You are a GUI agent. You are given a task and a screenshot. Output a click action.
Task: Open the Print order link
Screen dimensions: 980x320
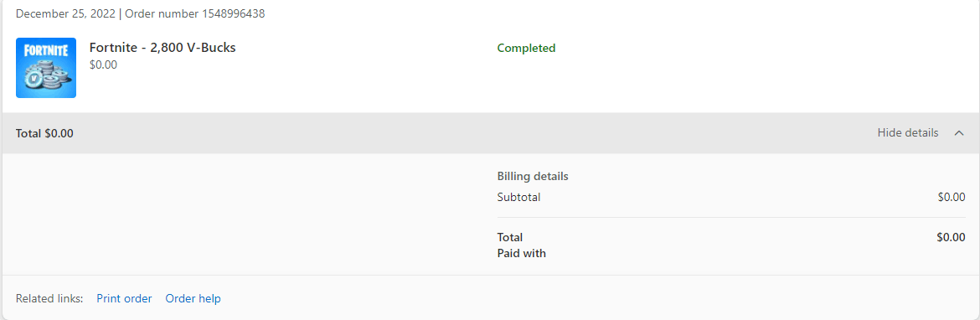point(124,299)
